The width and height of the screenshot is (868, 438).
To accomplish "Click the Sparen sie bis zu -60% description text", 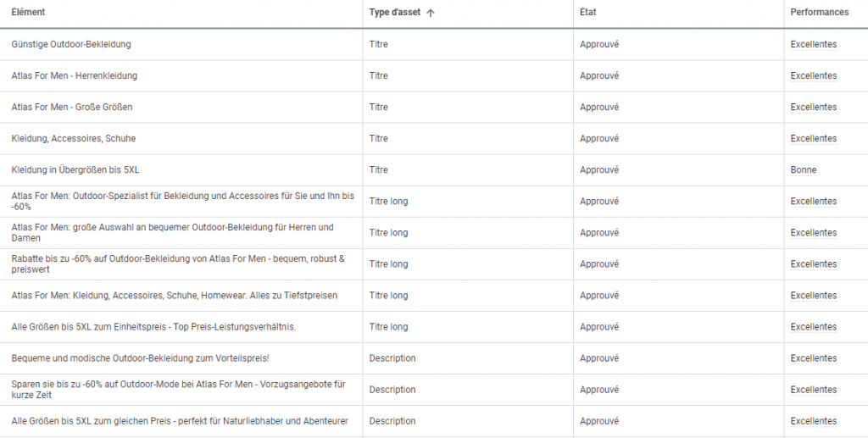I will coord(178,390).
